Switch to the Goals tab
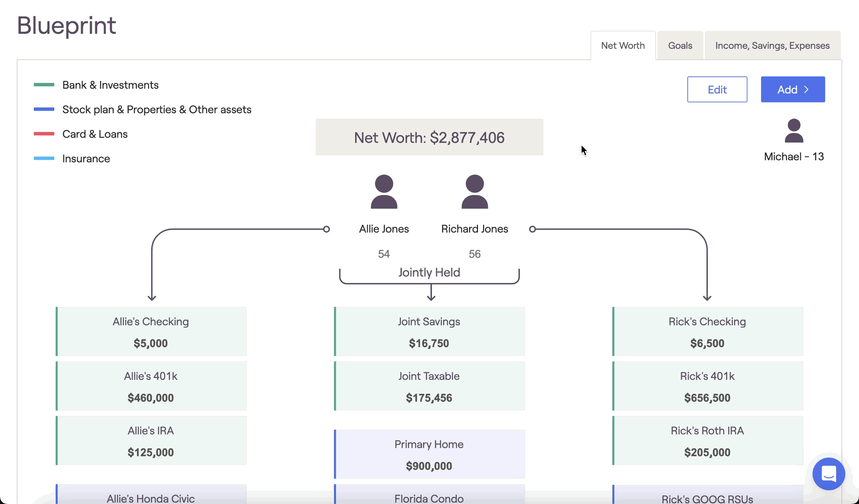 point(680,46)
